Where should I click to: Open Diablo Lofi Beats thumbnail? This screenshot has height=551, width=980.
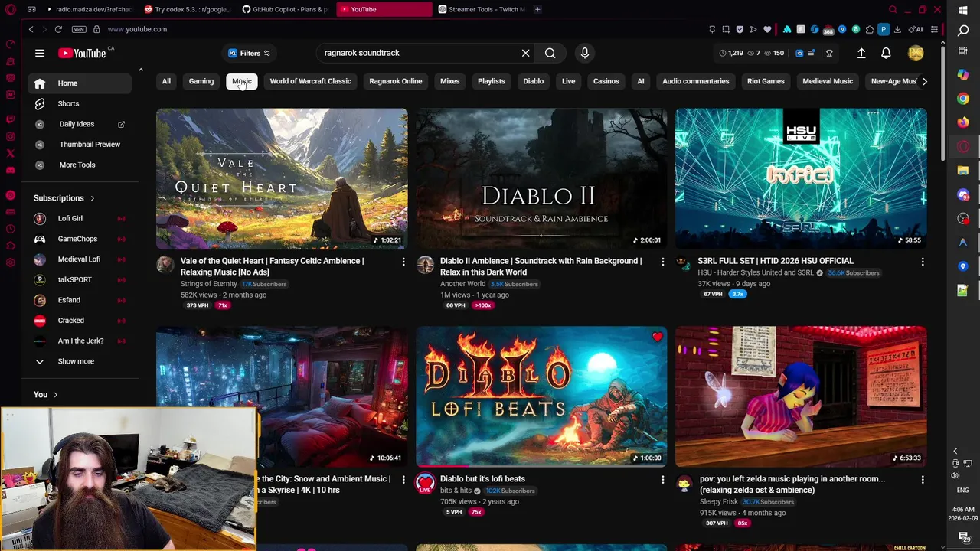pyautogui.click(x=541, y=396)
